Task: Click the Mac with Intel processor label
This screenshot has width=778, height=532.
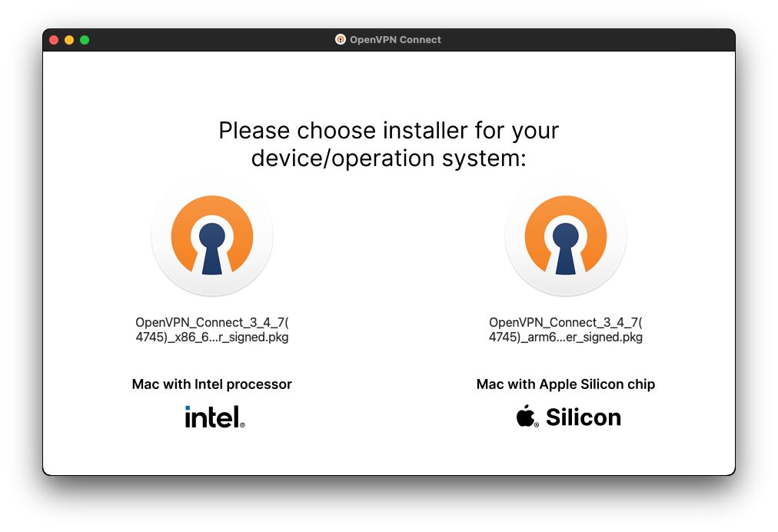Action: (x=212, y=384)
